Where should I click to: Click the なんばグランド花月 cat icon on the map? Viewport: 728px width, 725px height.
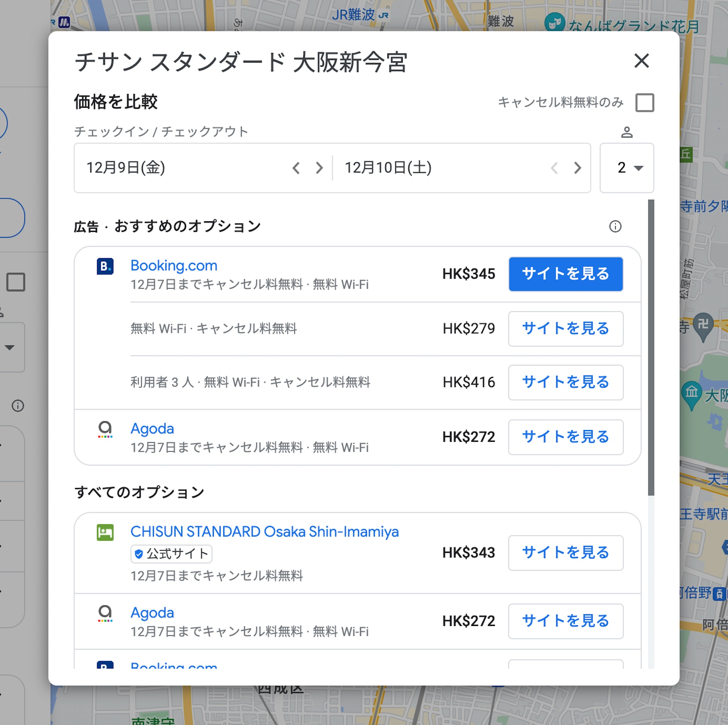pos(555,22)
